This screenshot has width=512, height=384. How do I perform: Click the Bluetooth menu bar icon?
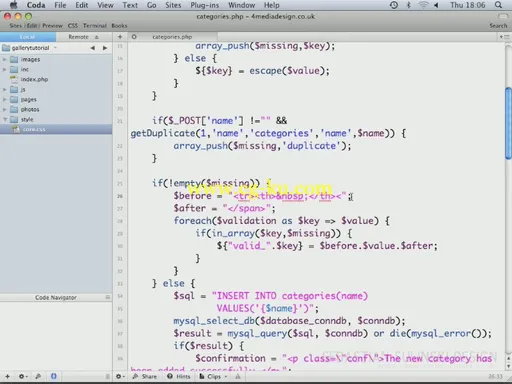(409, 5)
